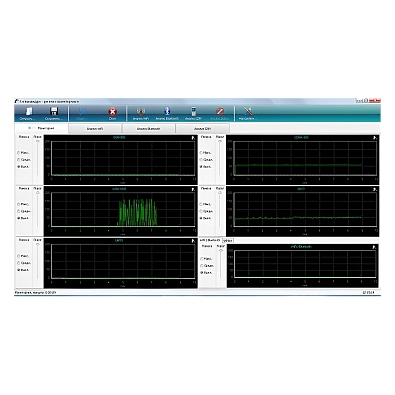Click the green signal trace on the DECT chart
The width and height of the screenshot is (395, 395).
298,218
